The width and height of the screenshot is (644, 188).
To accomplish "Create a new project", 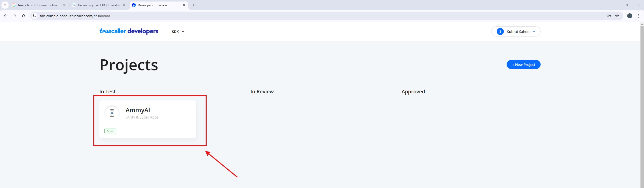I will (523, 65).
